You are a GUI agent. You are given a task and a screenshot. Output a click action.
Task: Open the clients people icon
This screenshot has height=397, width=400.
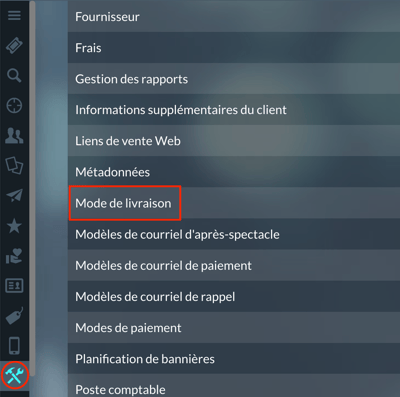point(14,136)
